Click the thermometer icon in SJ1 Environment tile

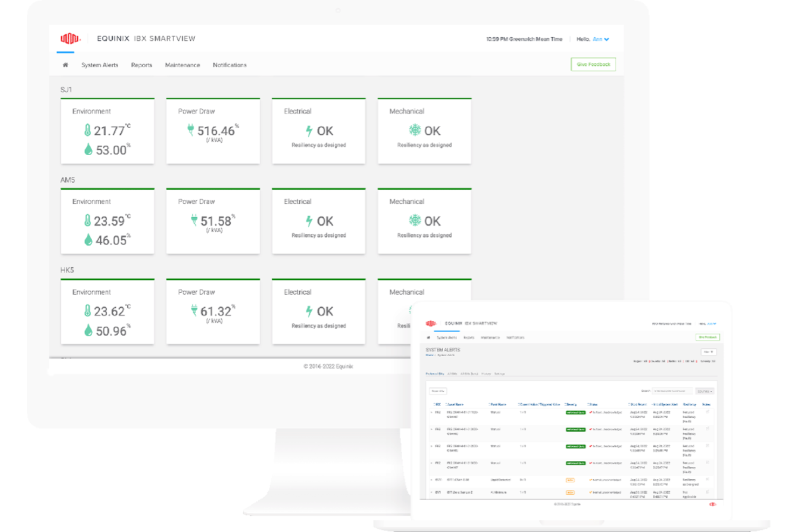point(87,129)
